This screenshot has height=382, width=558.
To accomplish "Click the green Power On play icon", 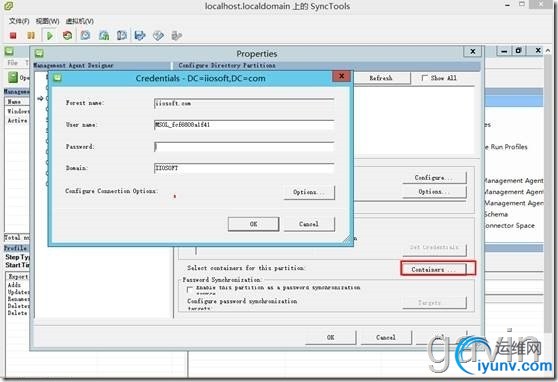I will [49, 35].
